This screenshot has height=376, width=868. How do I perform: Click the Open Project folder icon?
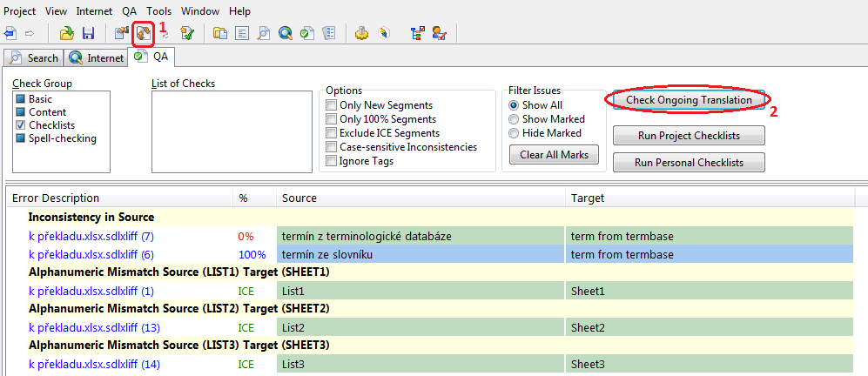[67, 34]
